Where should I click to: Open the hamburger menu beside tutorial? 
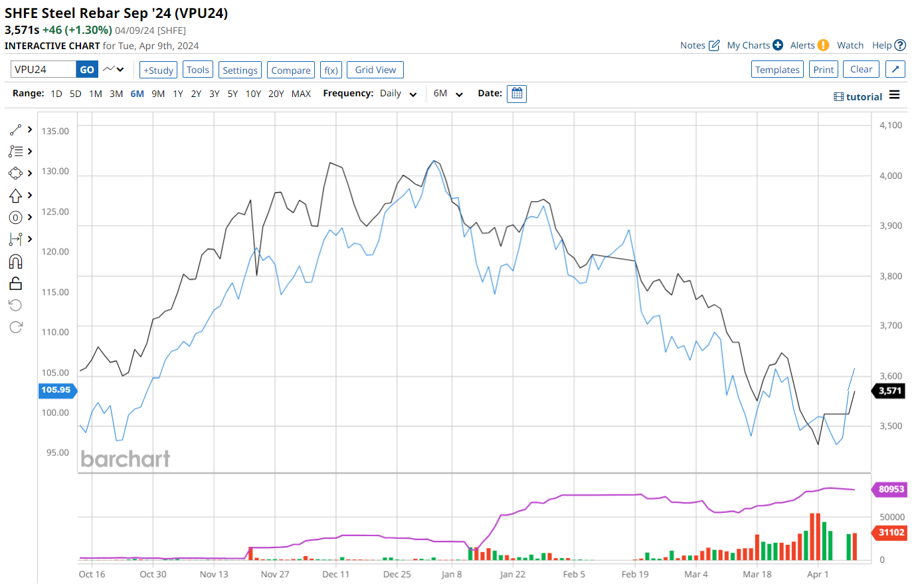[894, 96]
